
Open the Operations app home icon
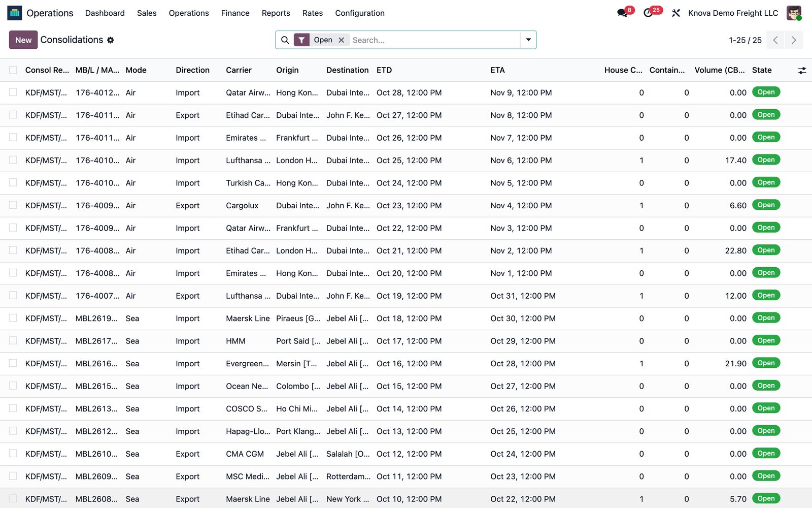tap(15, 13)
